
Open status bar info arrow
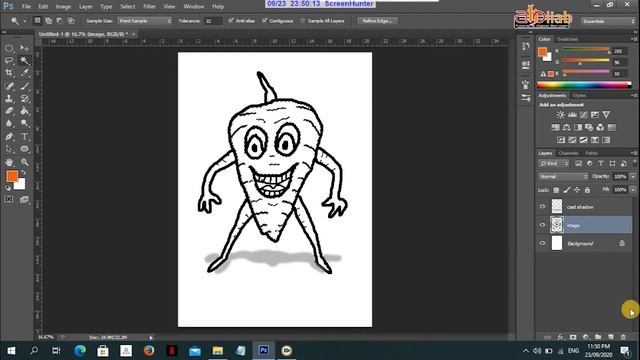(x=151, y=338)
